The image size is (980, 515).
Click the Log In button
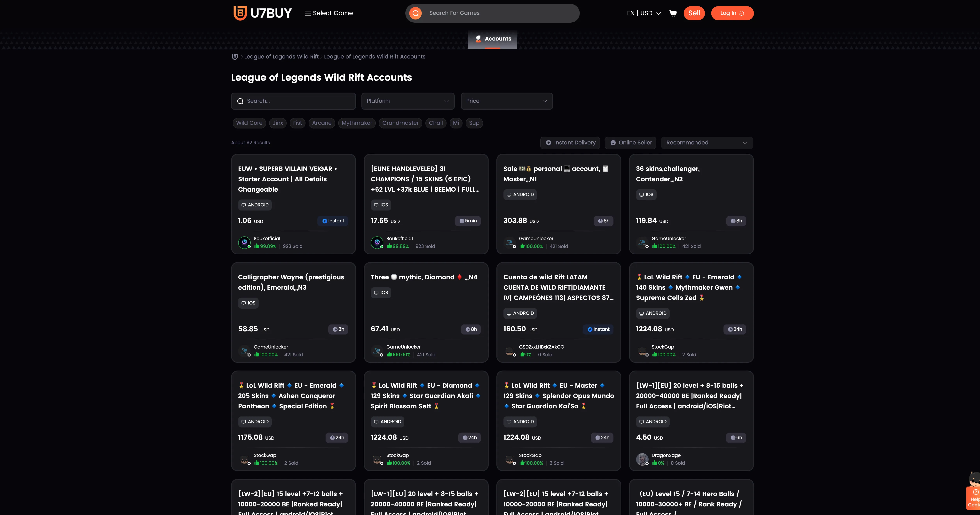[731, 13]
